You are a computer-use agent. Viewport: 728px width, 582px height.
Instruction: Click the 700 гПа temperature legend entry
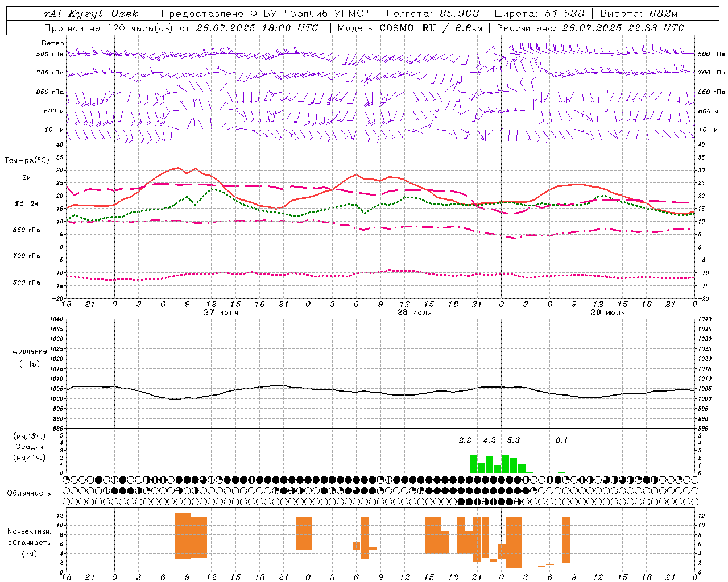(27, 256)
